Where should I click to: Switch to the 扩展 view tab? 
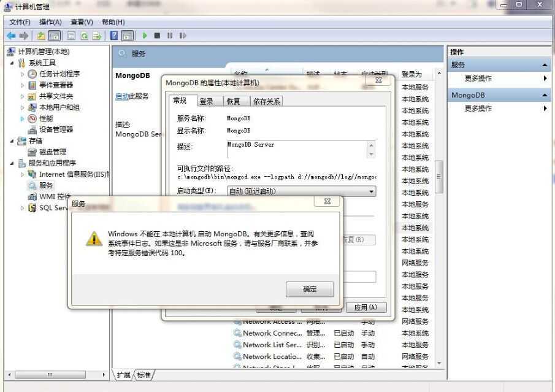click(123, 375)
